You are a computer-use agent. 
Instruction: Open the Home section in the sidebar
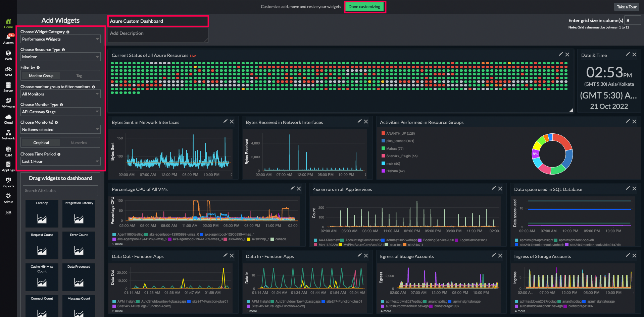click(8, 22)
